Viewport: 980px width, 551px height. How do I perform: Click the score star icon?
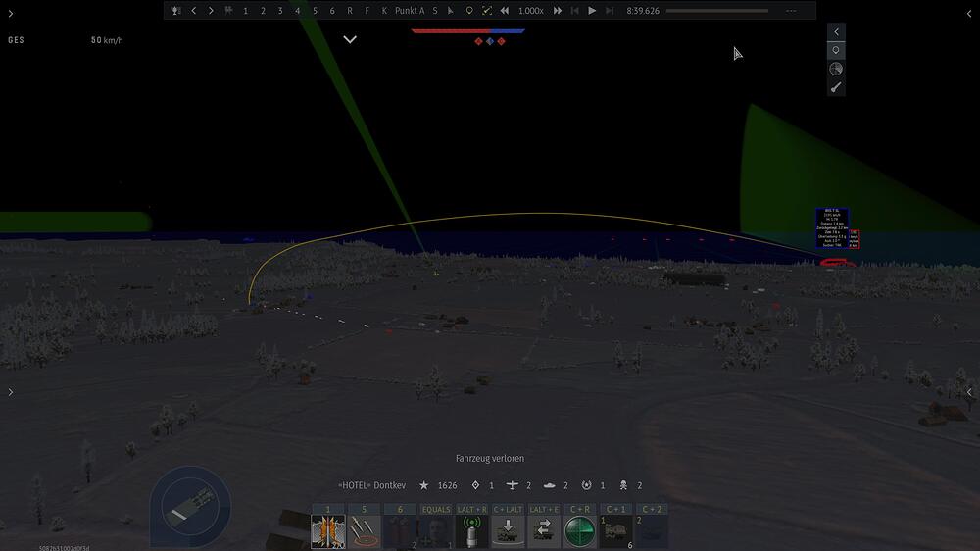tap(423, 485)
